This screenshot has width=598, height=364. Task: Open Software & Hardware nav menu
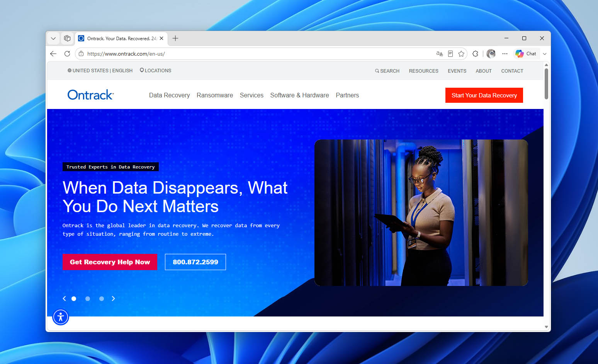(x=299, y=95)
